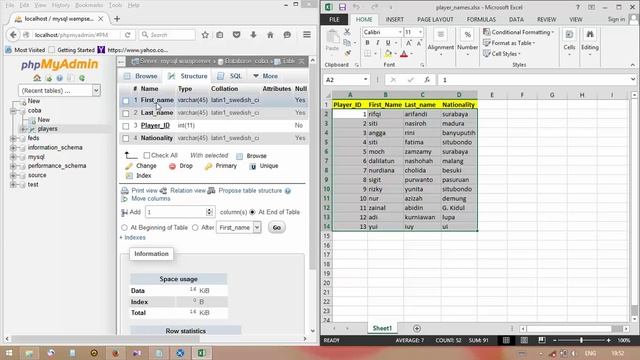The height and width of the screenshot is (360, 640).
Task: Switch to the SQL tab
Action: [230, 76]
